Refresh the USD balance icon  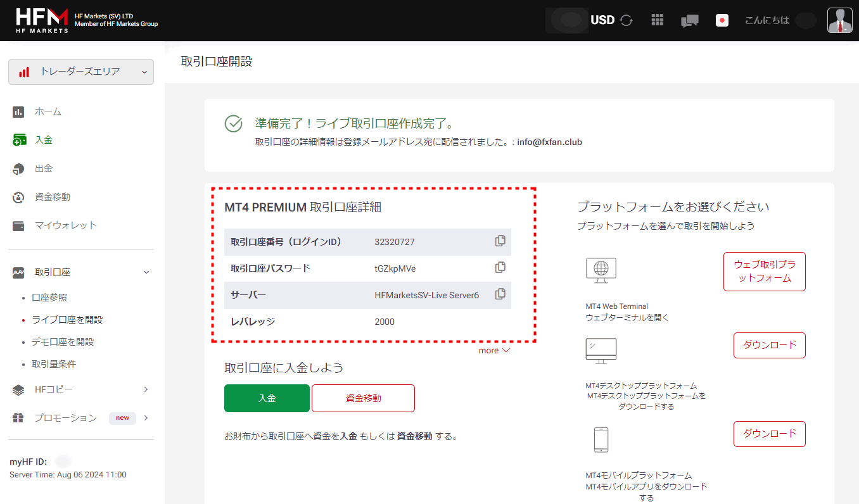627,20
